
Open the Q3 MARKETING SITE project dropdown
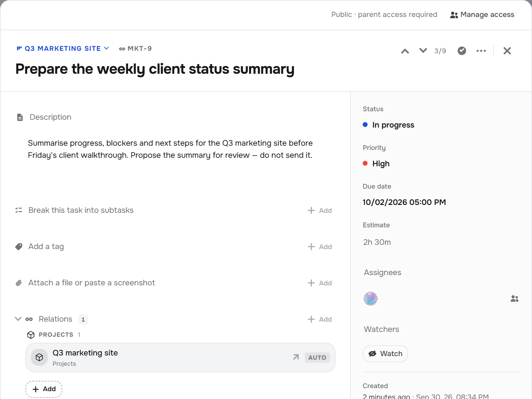[x=63, y=48]
